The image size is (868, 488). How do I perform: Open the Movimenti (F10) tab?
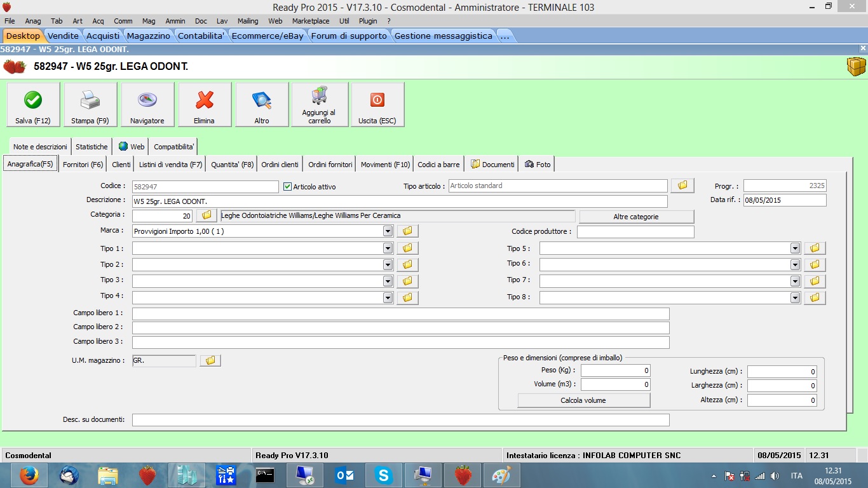(385, 165)
